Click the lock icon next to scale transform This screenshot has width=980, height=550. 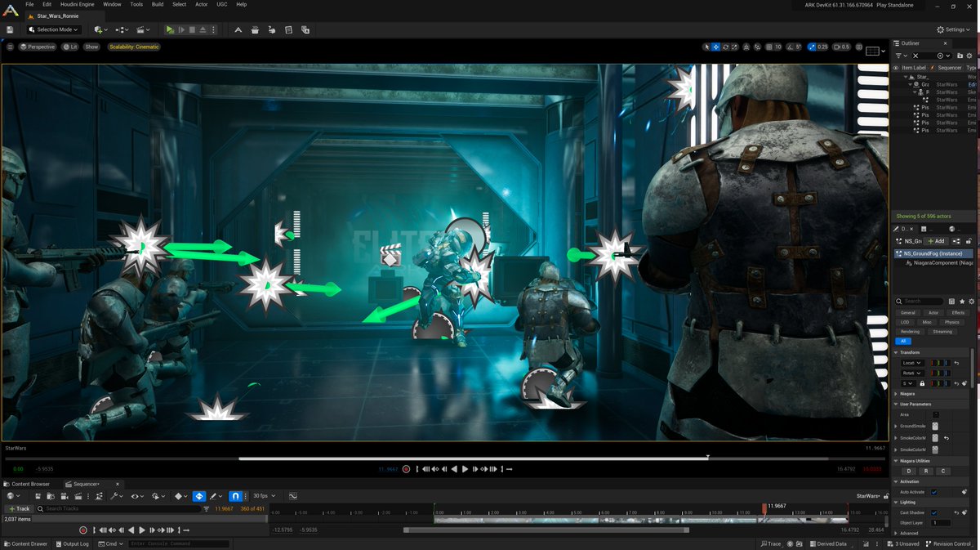point(922,383)
